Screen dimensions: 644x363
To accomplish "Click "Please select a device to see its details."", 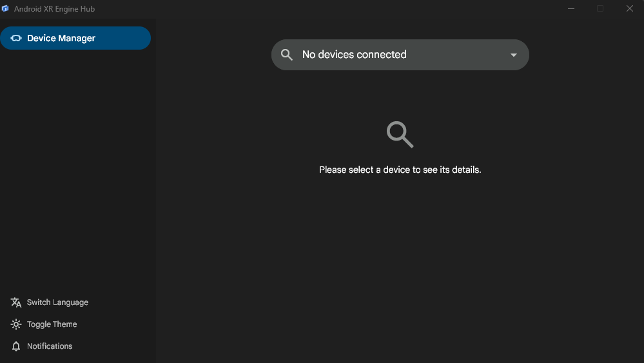I will pos(400,170).
